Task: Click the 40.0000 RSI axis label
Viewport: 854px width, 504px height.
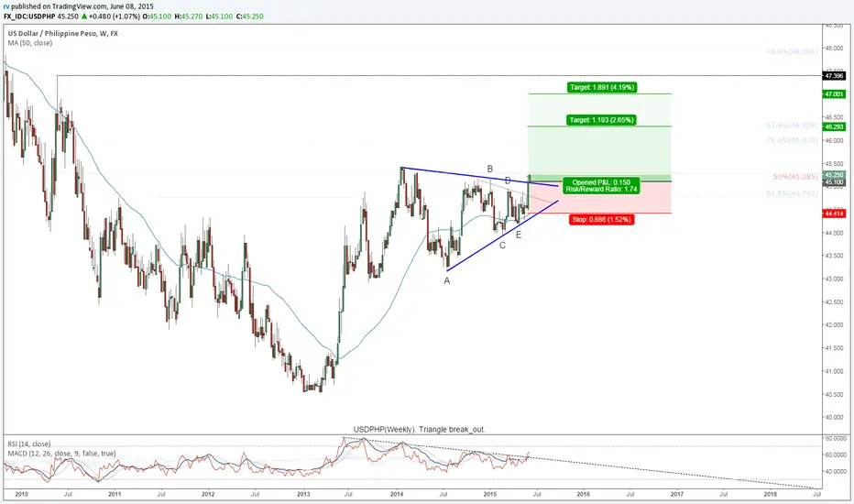Action: click(834, 471)
